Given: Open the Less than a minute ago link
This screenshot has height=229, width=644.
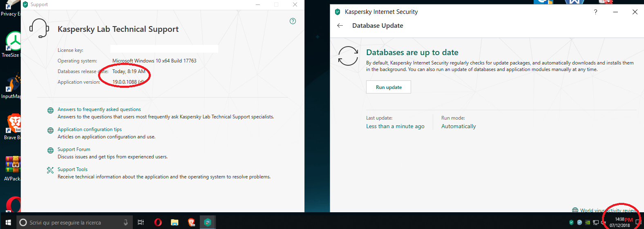Looking at the screenshot, I should pyautogui.click(x=395, y=126).
